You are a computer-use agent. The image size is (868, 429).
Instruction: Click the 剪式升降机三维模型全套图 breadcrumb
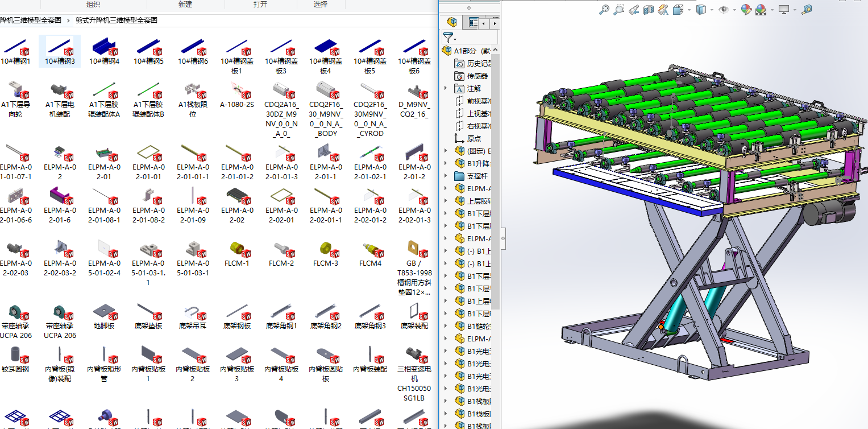(117, 20)
